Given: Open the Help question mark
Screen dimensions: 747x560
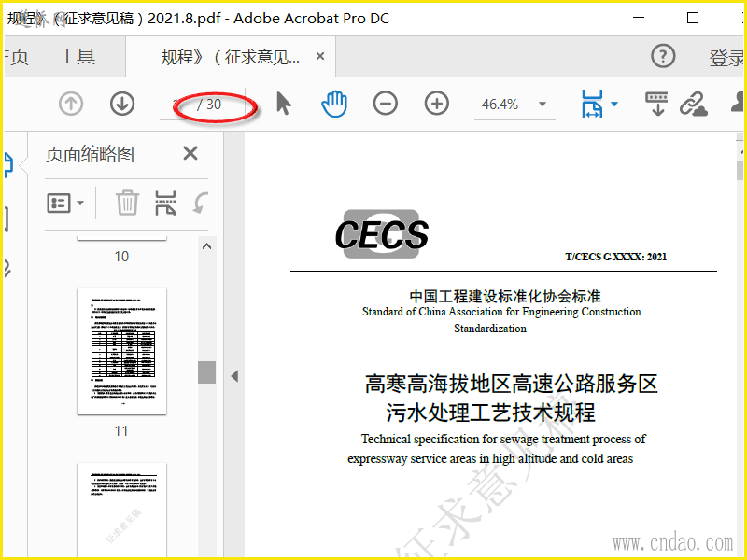Looking at the screenshot, I should 663,56.
